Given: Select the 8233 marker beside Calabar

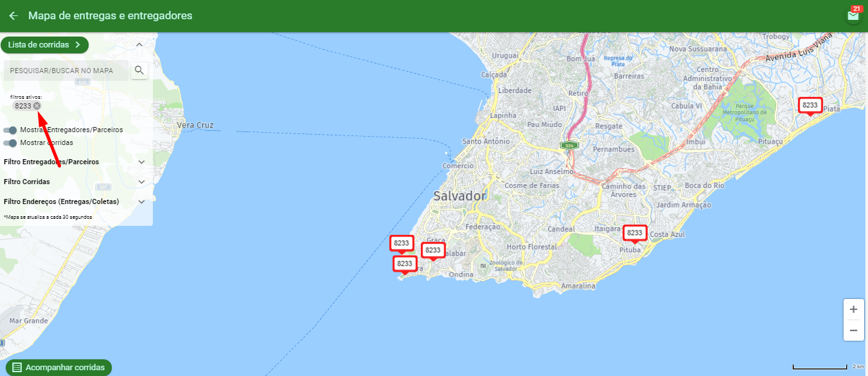Looking at the screenshot, I should click(433, 250).
